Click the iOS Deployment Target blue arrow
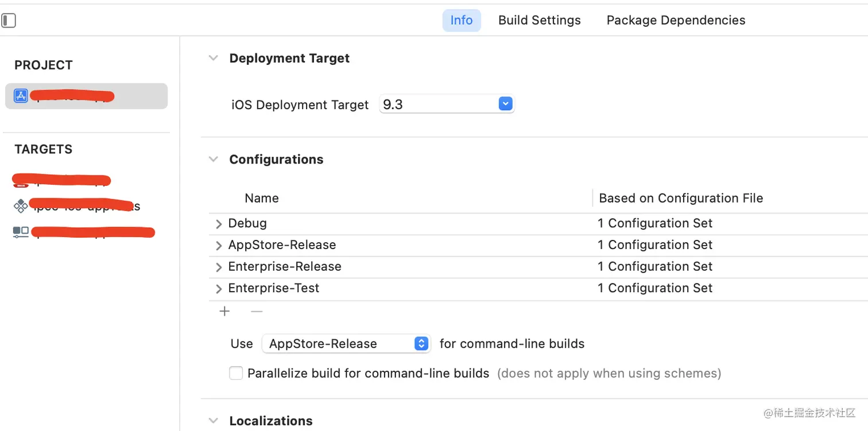The width and height of the screenshot is (868, 431). coord(505,104)
